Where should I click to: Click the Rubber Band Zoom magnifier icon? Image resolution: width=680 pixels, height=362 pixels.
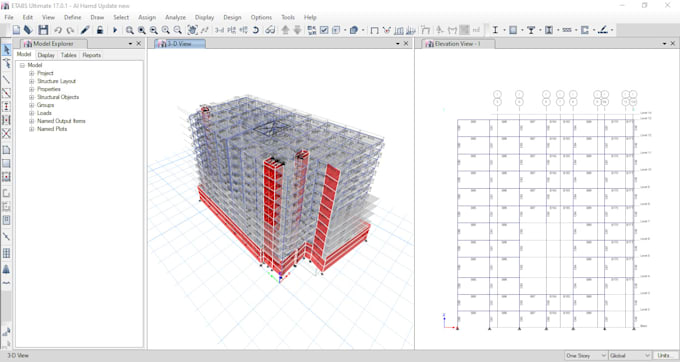129,30
